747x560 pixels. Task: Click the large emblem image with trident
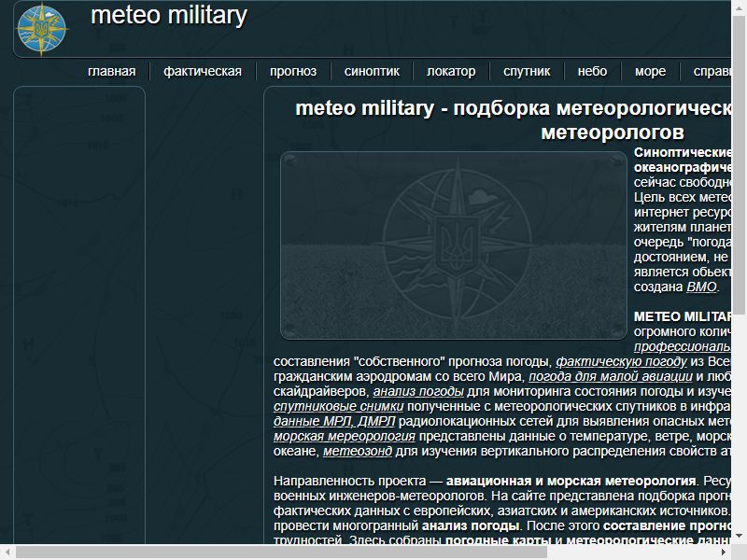pos(454,245)
